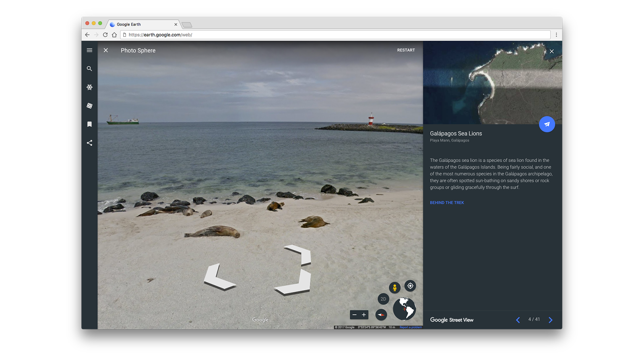Go to previous story with left chevron
Image resolution: width=644 pixels, height=362 pixels.
click(x=518, y=320)
